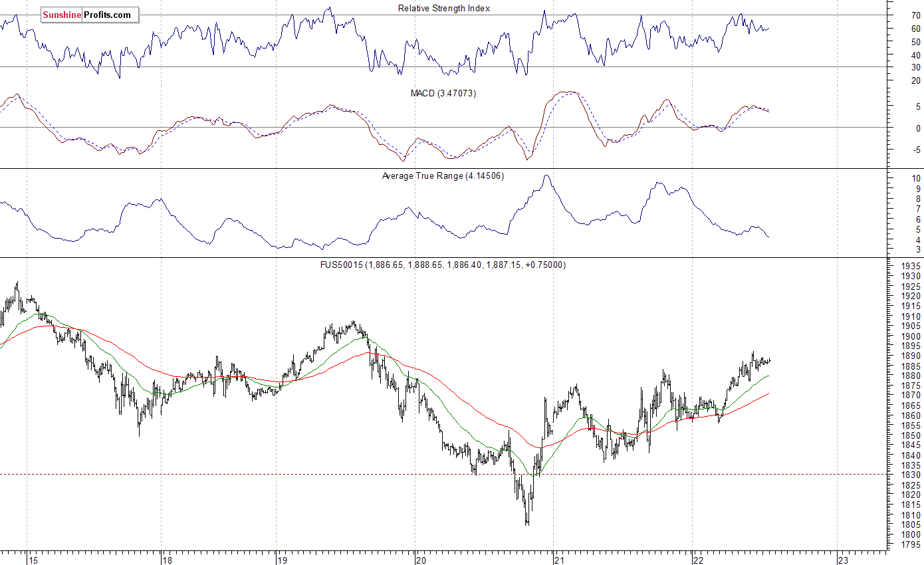Screen dimensions: 924x565
Task: Click the RSI 30 level axis label
Action: pos(915,67)
